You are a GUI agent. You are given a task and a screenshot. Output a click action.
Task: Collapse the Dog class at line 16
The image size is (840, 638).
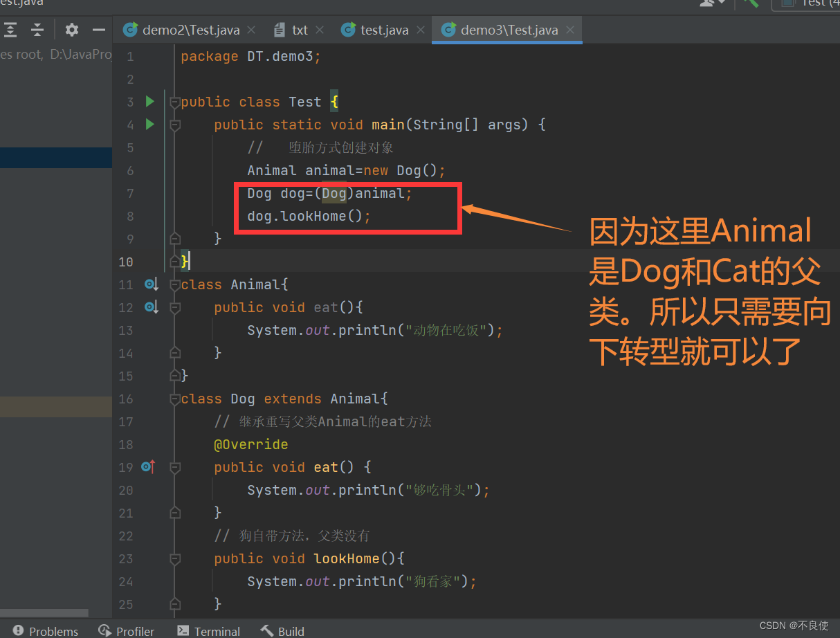[175, 399]
